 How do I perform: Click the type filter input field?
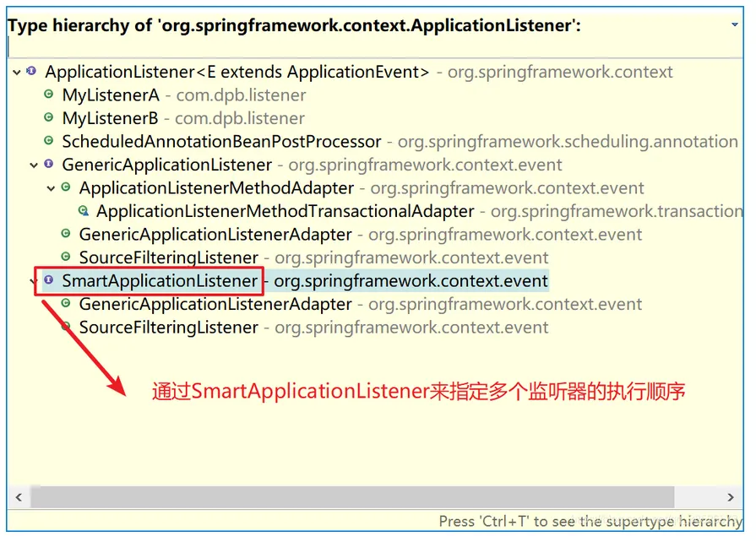[372, 47]
